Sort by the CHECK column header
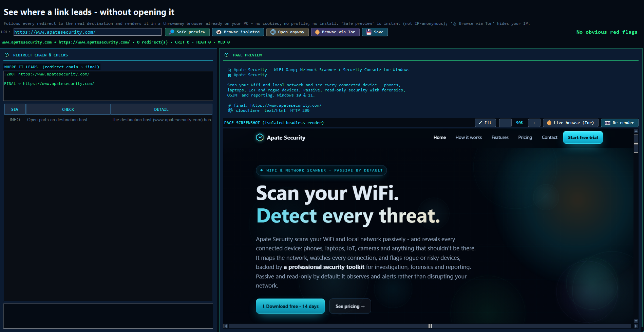 pos(68,109)
